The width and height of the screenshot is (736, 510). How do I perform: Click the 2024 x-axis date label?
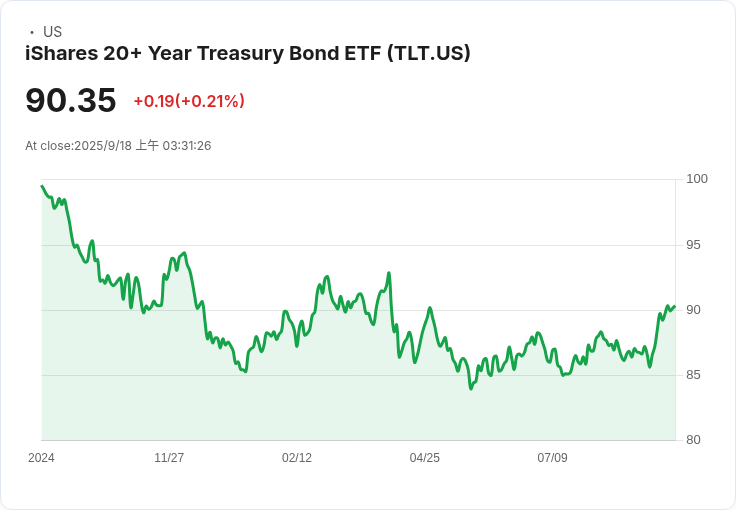41,458
